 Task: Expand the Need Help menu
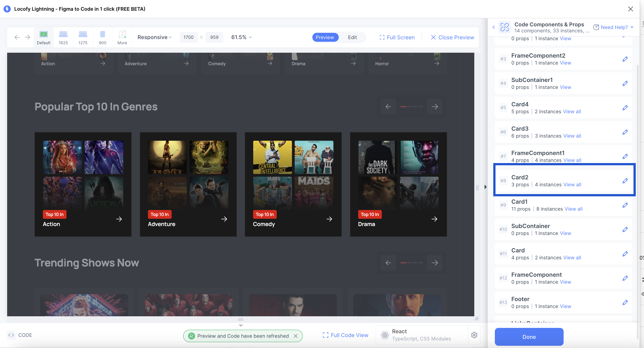pos(613,27)
